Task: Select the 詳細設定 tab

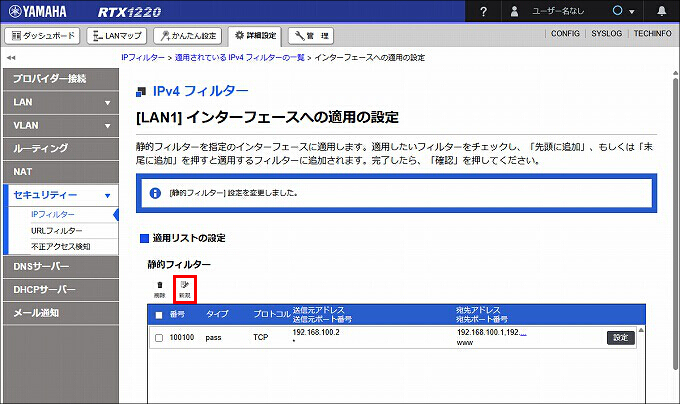Action: point(255,36)
